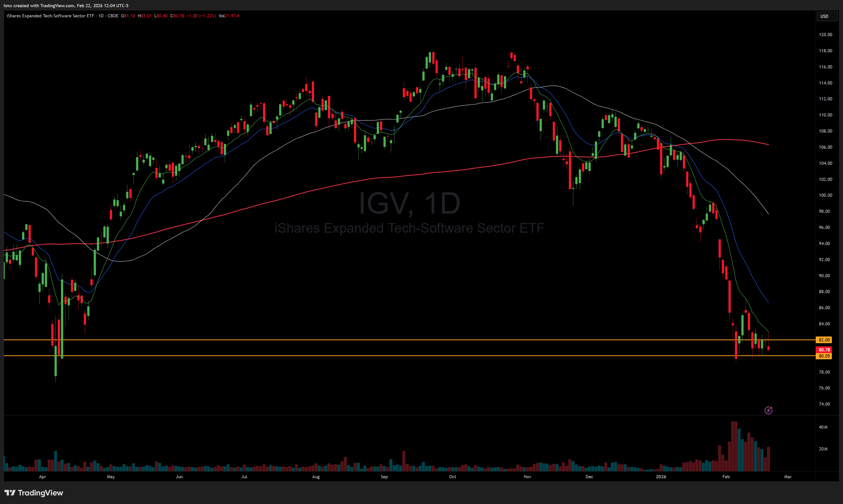Click the 1D interval in the legend
843x504 pixels.
click(x=101, y=16)
